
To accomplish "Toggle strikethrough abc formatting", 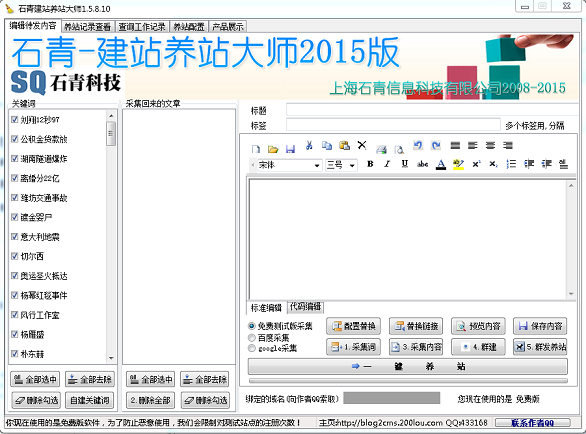I will tap(422, 164).
